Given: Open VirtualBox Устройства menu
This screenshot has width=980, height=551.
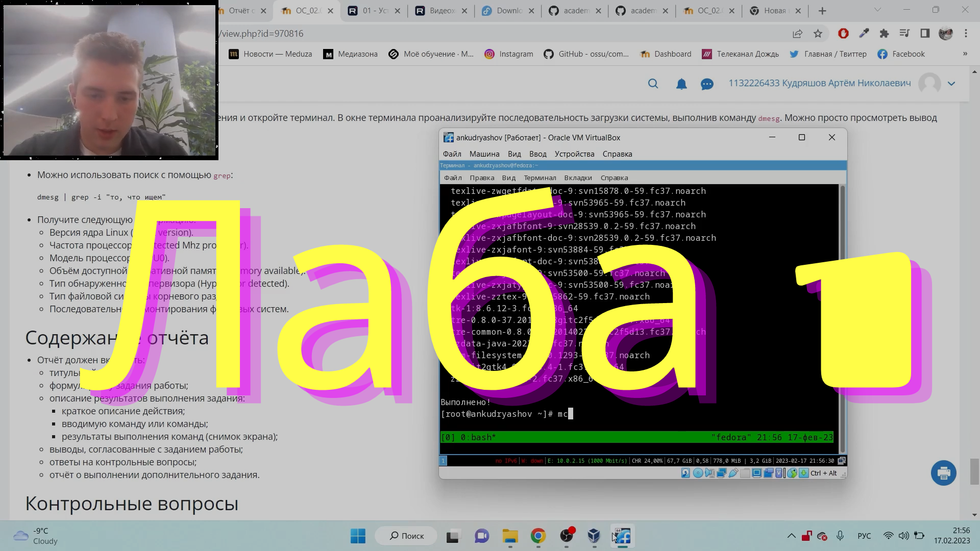Looking at the screenshot, I should (574, 154).
